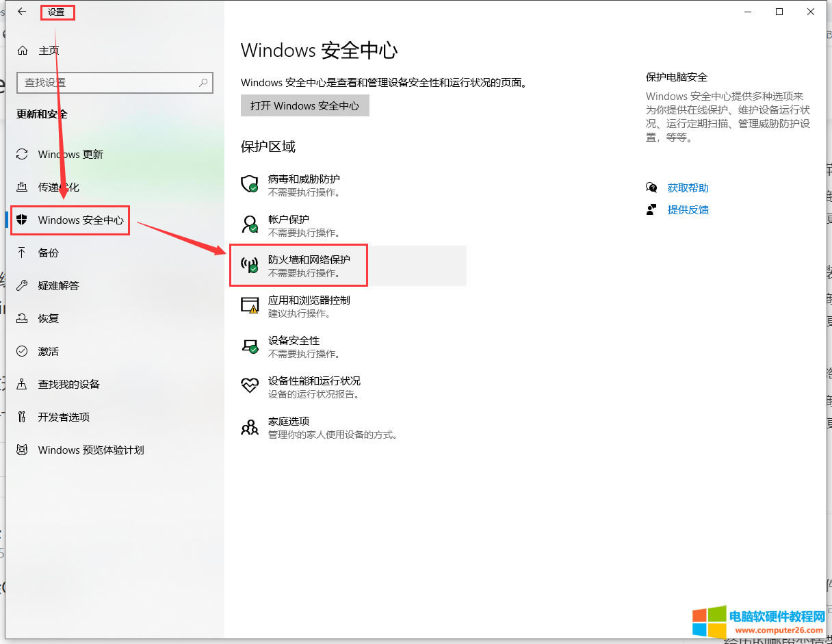The height and width of the screenshot is (644, 832).
Task: Go to 疑难解答 in the sidebar
Action: point(59,286)
